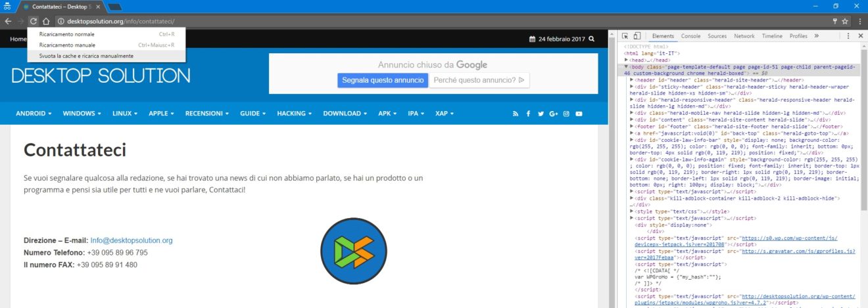Viewport: 868px width, 308px height.
Task: Click the Info@desktopsolution.org email link
Action: [x=132, y=240]
